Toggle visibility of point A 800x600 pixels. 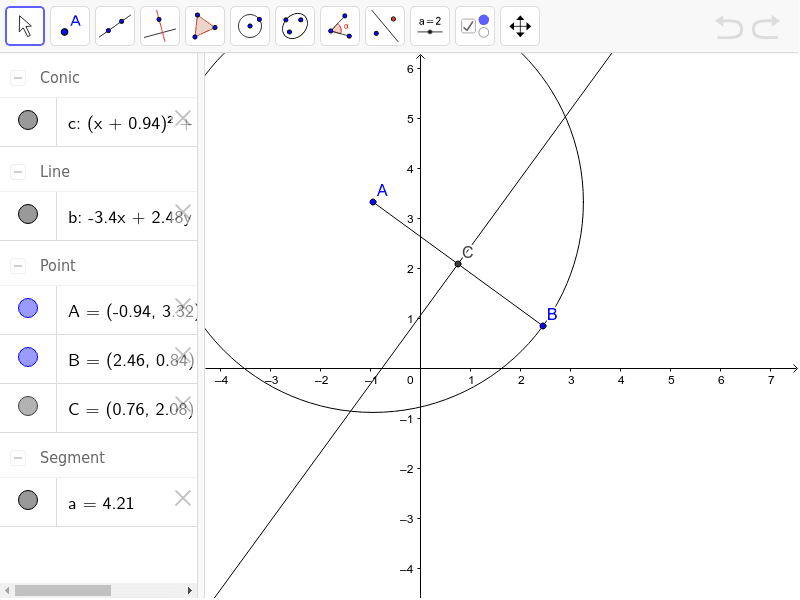click(28, 308)
